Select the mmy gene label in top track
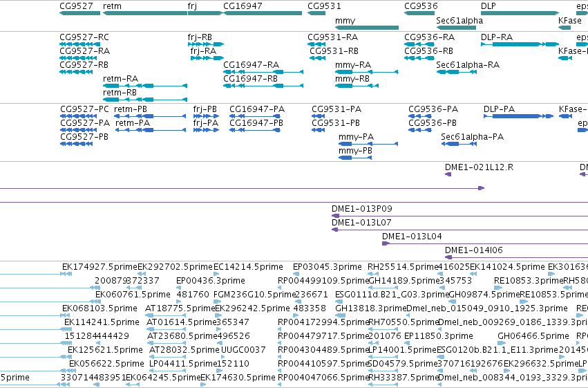This screenshot has width=588, height=388. [345, 21]
